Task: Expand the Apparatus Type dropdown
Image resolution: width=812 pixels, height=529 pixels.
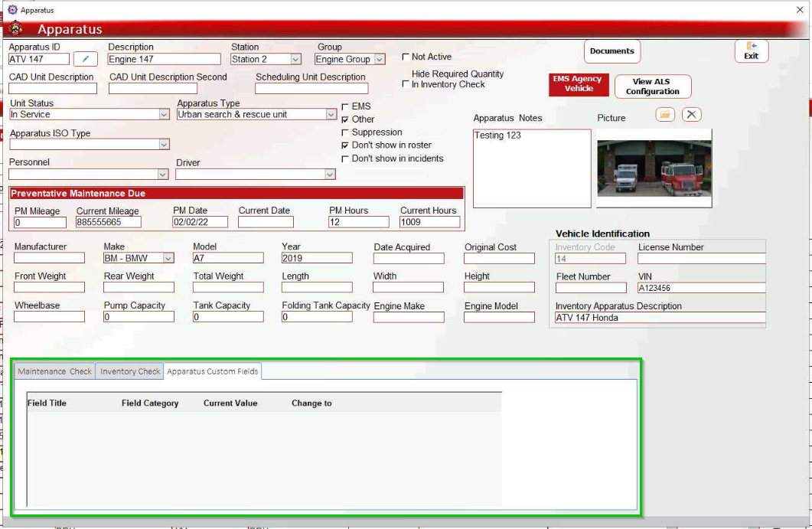Action: pyautogui.click(x=331, y=115)
